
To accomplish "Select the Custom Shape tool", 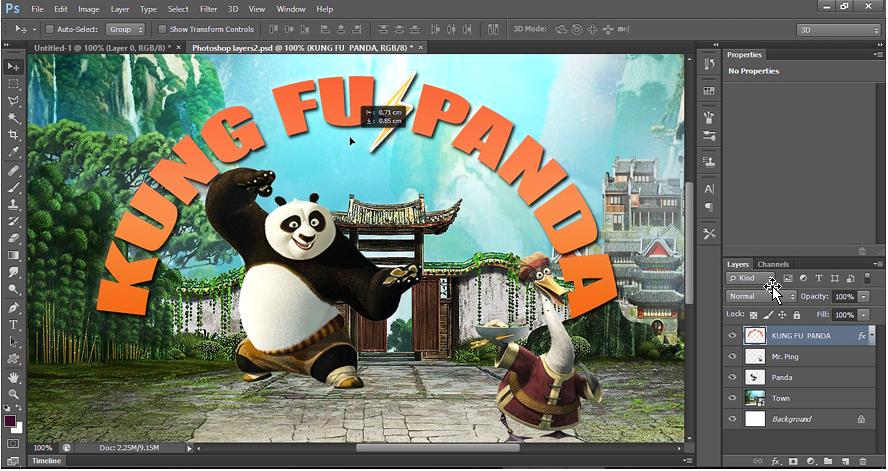I will click(x=14, y=359).
